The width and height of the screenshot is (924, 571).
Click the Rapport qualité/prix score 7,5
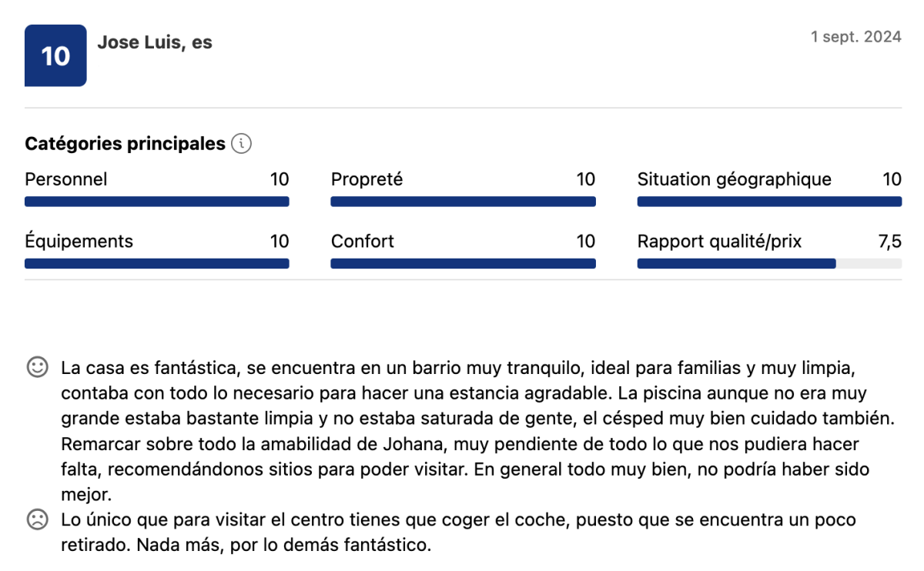click(x=889, y=242)
